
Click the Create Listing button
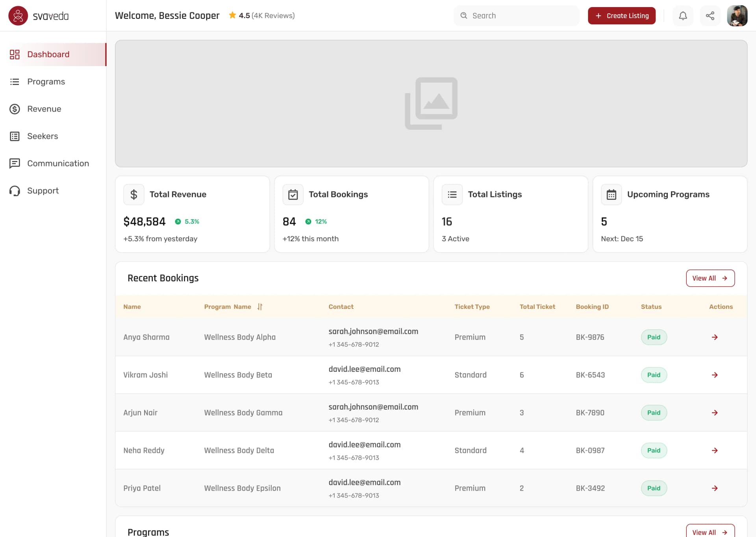point(622,16)
